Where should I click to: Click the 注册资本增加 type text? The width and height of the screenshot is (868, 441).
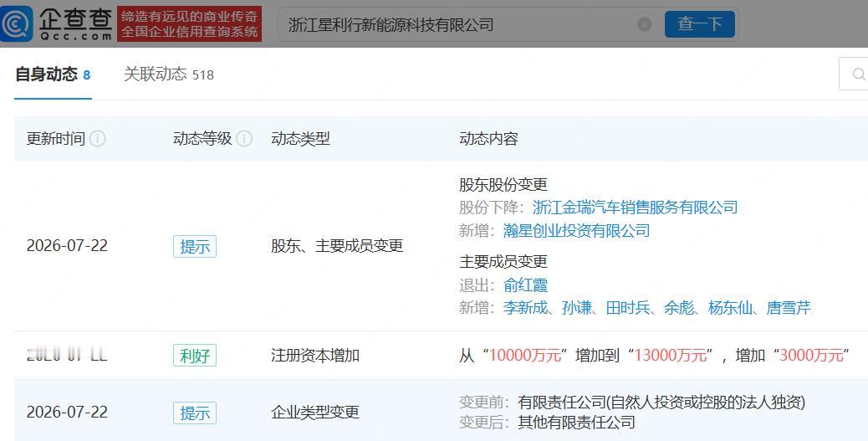pos(315,355)
